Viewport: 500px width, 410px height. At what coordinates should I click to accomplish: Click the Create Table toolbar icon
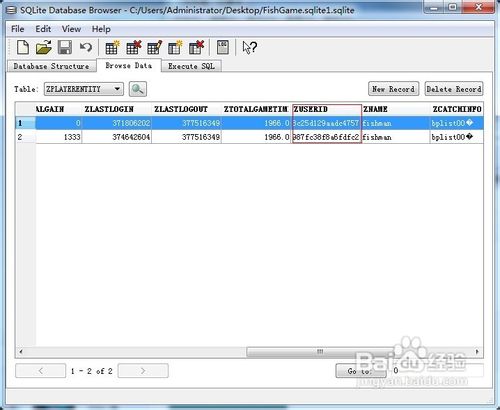point(112,47)
